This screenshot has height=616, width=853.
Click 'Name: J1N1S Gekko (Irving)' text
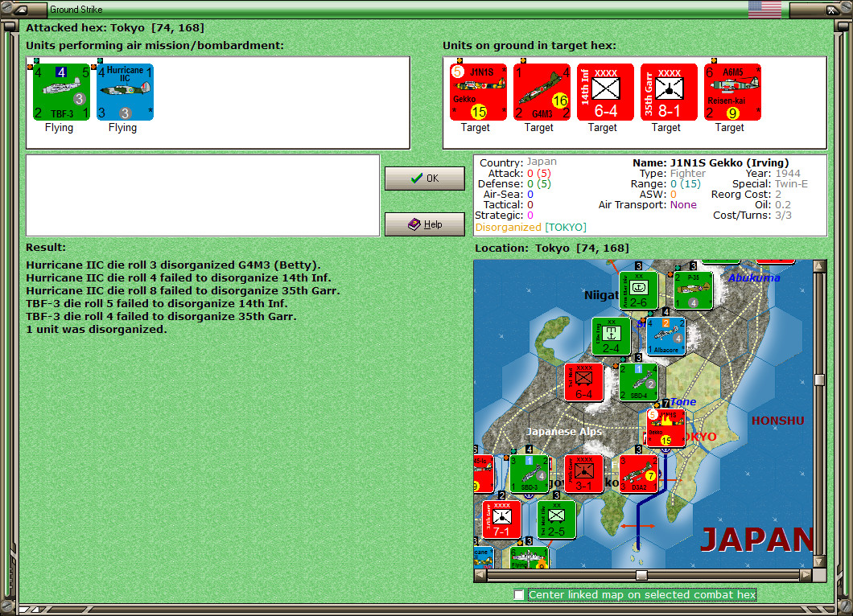coord(711,162)
